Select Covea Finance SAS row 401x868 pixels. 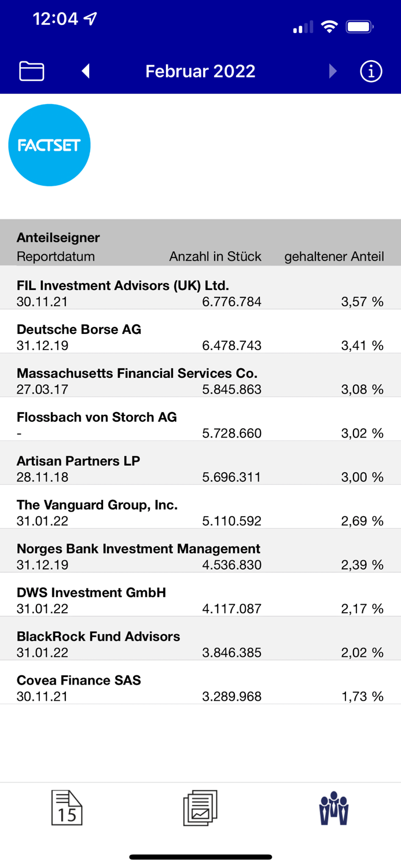point(200,689)
